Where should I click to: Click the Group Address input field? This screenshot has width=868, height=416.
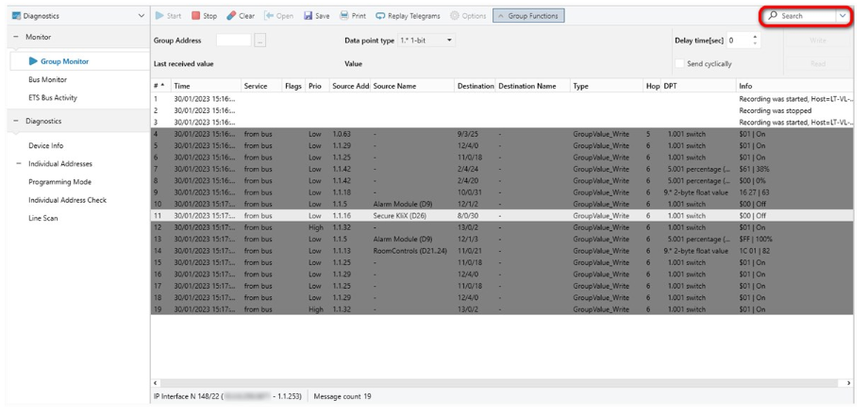(x=234, y=41)
